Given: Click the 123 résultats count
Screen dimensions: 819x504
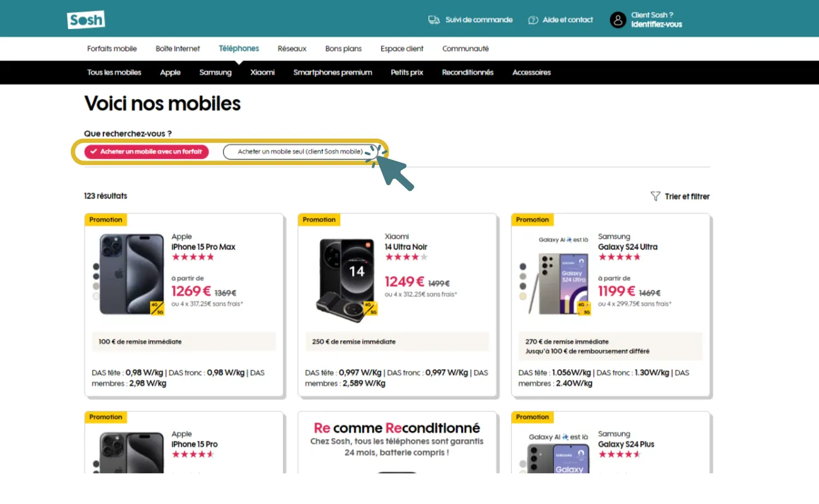Looking at the screenshot, I should coord(106,196).
